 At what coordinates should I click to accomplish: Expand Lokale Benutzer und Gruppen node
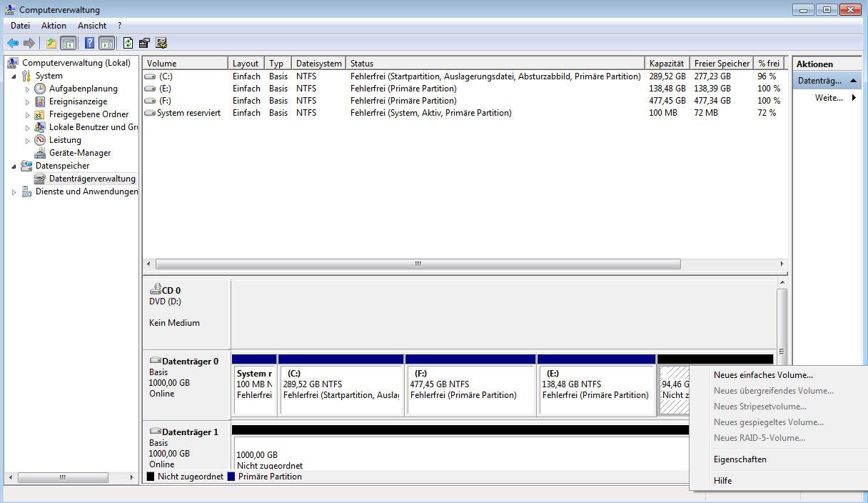[27, 128]
